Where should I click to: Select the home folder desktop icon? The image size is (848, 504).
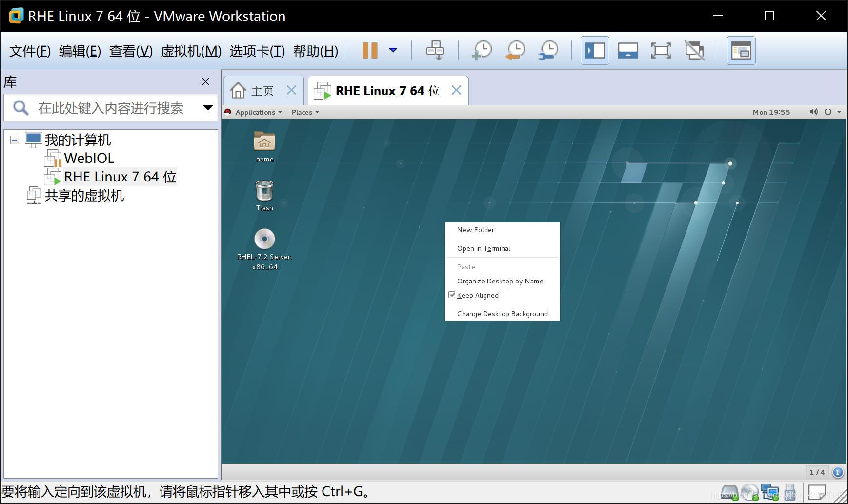(264, 146)
